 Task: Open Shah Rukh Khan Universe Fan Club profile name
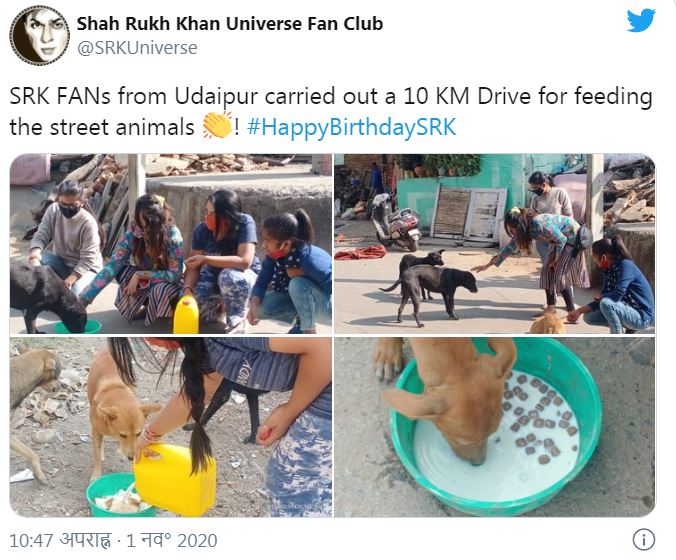[x=230, y=24]
